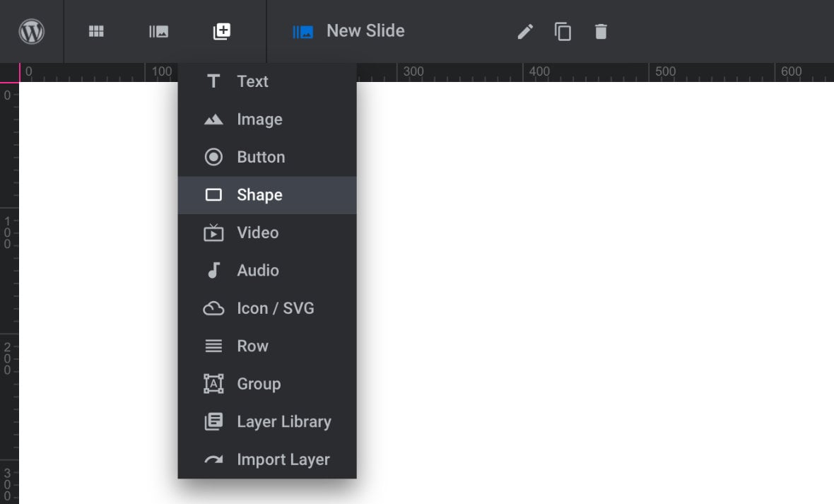The width and height of the screenshot is (834, 504).
Task: Click the 300 mark on horizontal ruler
Action: (413, 71)
